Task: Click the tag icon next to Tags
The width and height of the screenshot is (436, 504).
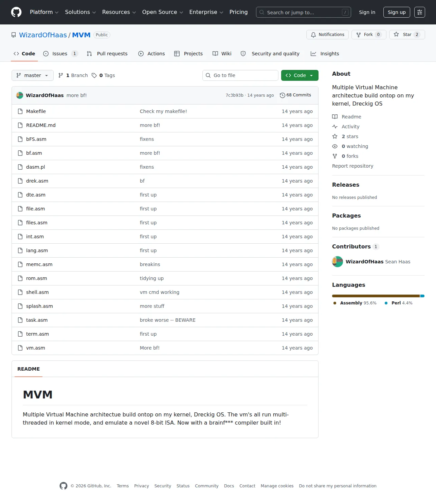Action: click(94, 75)
